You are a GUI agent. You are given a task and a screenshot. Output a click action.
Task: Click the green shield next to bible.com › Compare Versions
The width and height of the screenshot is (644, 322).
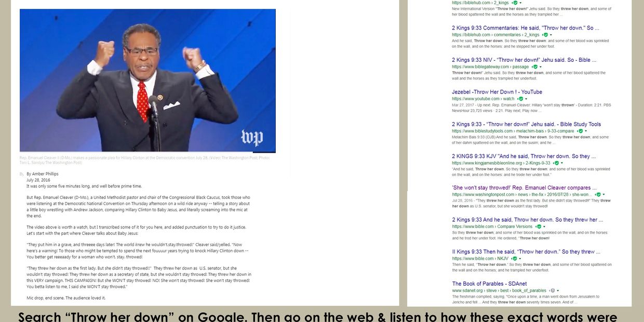[x=539, y=226]
